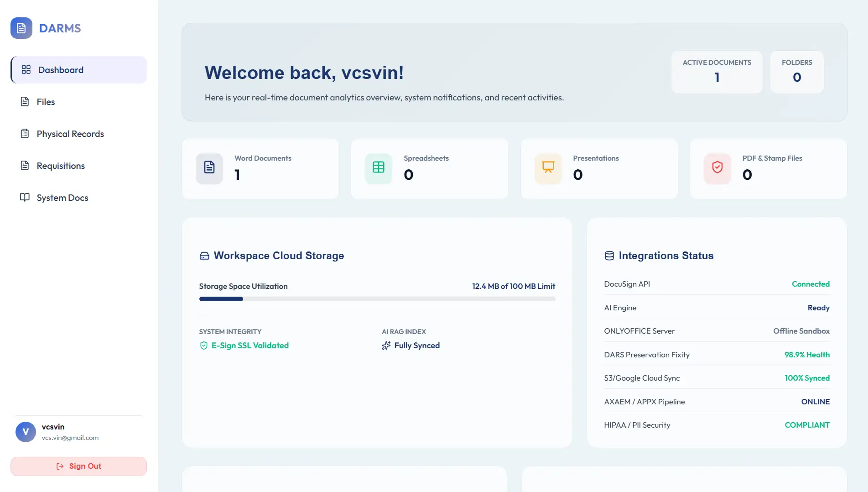Screen dimensions: 868x492
Task: Click the Requisitions sidebar icon
Action: pyautogui.click(x=25, y=165)
